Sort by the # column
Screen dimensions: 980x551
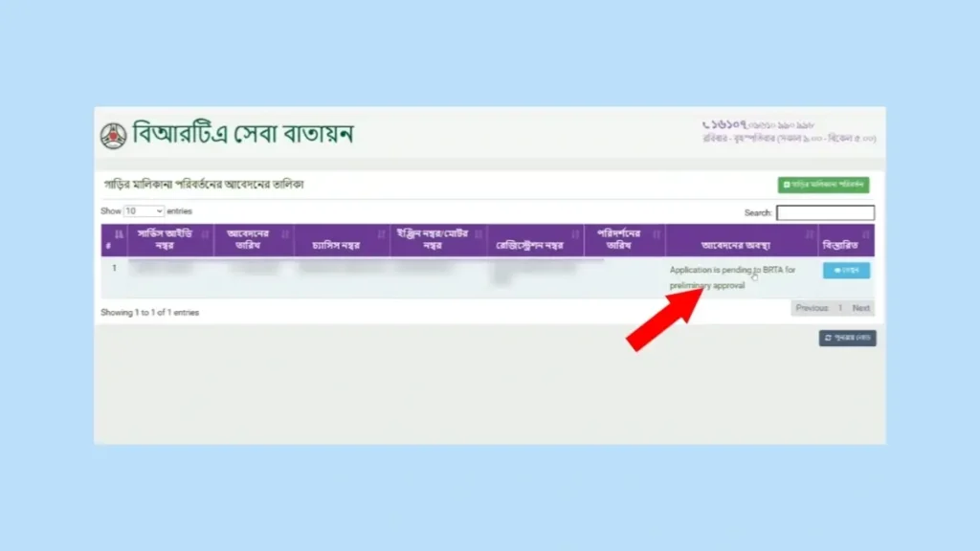point(114,240)
